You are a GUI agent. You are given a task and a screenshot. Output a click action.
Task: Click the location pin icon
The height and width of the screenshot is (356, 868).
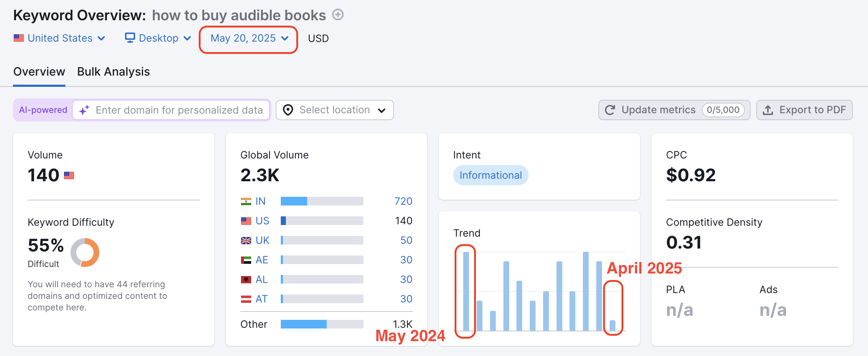pos(288,110)
